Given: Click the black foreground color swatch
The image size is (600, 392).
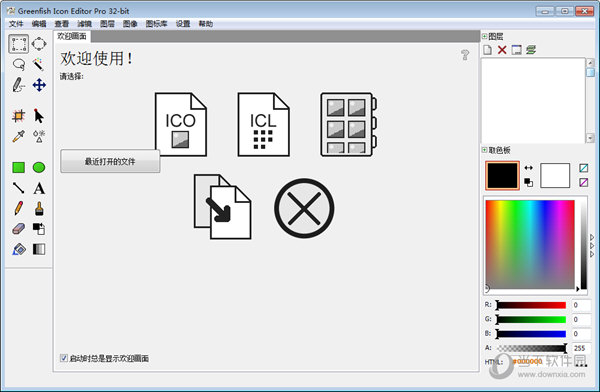Looking at the screenshot, I should coord(502,175).
